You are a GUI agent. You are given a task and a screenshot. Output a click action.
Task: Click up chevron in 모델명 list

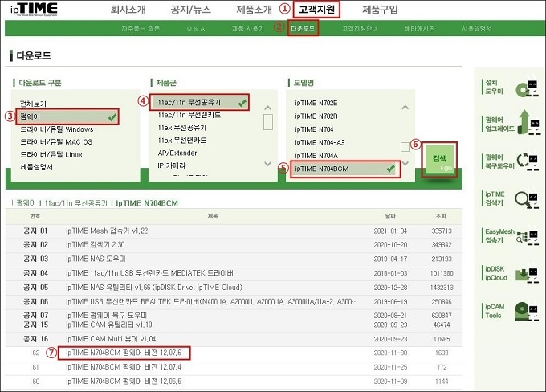click(x=405, y=108)
